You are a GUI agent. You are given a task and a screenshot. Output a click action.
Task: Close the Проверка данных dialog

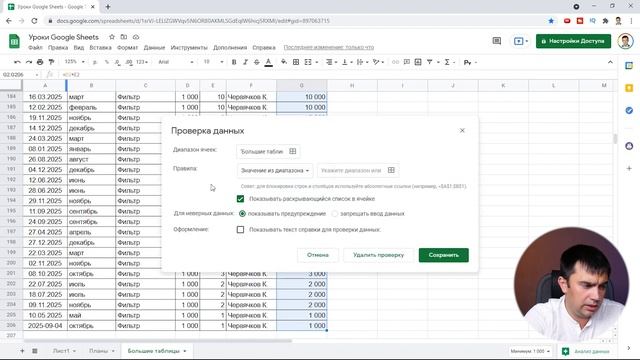(462, 131)
